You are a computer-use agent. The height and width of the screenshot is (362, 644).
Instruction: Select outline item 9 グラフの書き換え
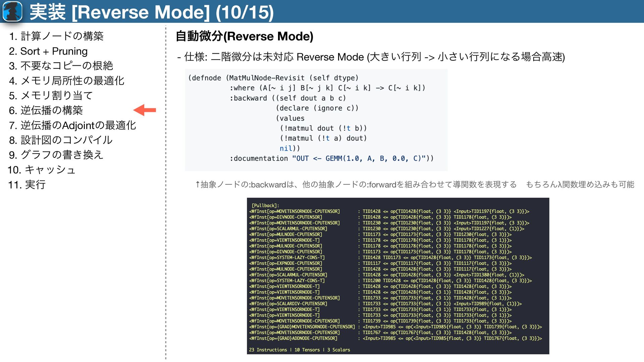pos(56,155)
